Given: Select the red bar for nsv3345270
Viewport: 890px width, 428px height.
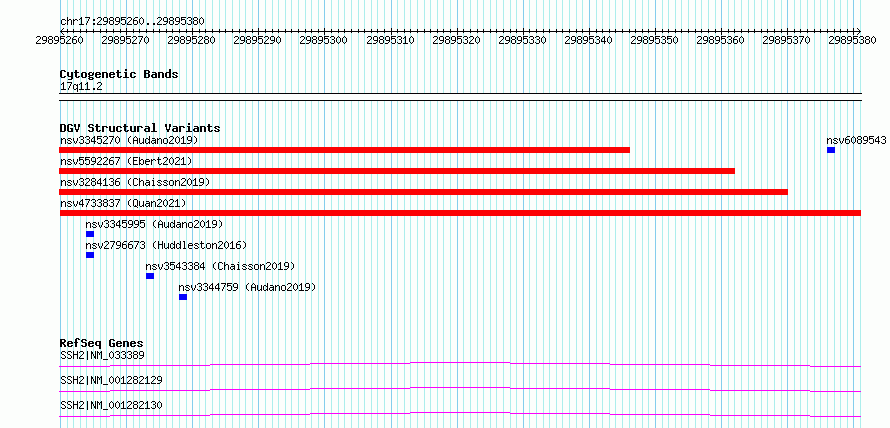Looking at the screenshot, I should (x=345, y=150).
